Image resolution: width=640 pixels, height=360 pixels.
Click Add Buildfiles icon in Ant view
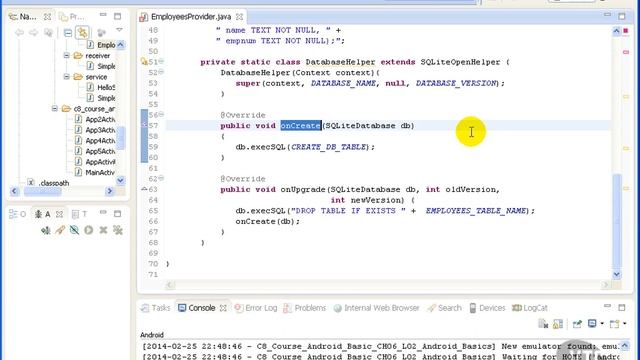[x=46, y=230]
